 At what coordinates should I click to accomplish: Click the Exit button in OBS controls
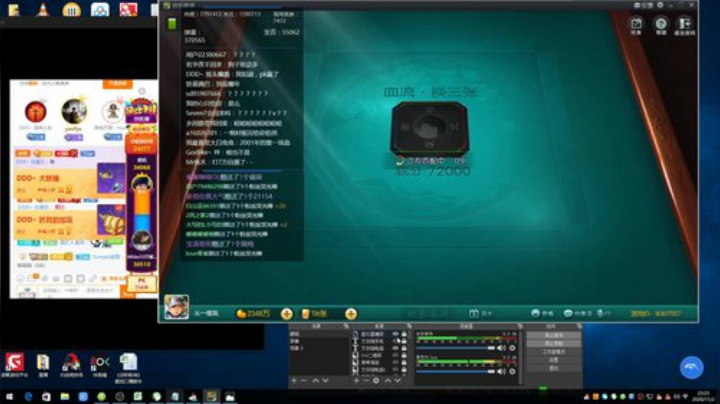click(x=553, y=368)
